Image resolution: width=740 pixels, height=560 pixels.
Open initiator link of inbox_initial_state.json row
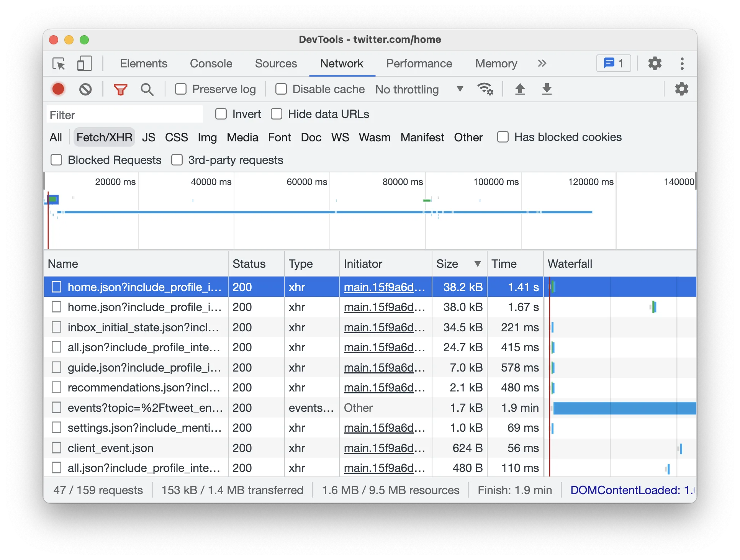tap(385, 327)
